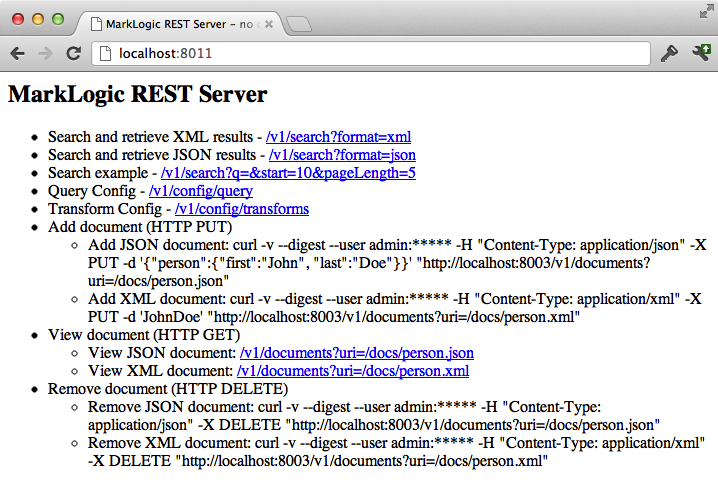Open a new tab with the blank tab button

point(299,24)
